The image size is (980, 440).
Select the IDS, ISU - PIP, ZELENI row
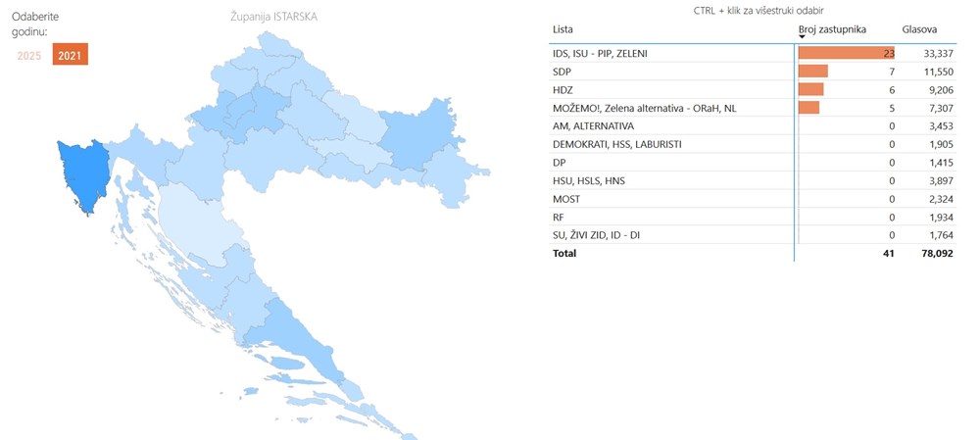point(600,53)
